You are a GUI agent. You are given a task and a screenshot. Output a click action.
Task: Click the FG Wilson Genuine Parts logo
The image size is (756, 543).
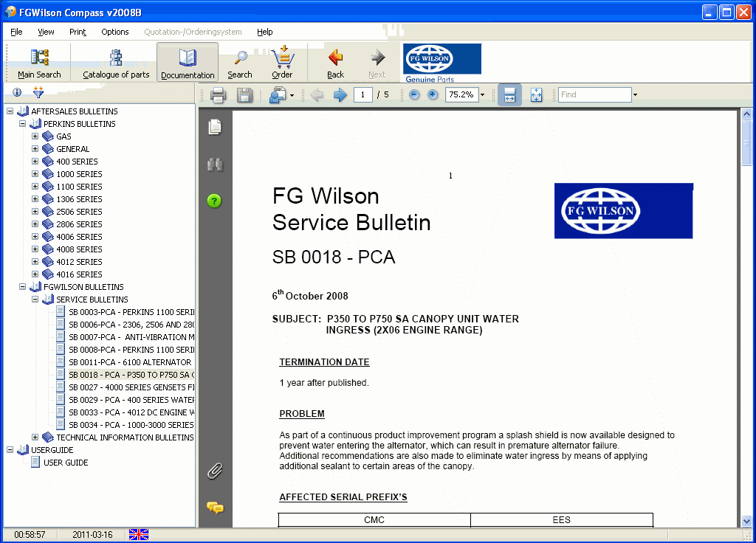(x=441, y=63)
